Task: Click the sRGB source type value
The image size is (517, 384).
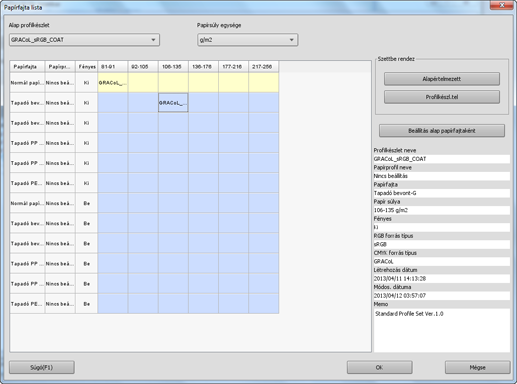Action: pos(442,244)
